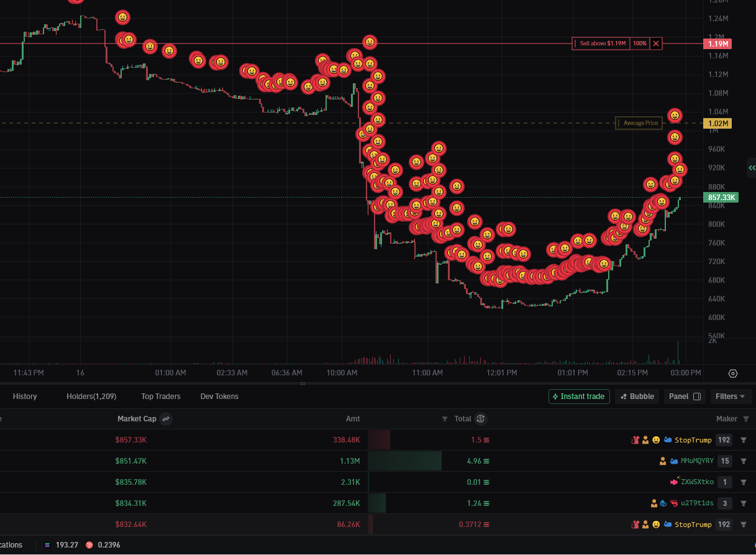
Task: Switch to Dev Tokens tab
Action: pos(219,397)
